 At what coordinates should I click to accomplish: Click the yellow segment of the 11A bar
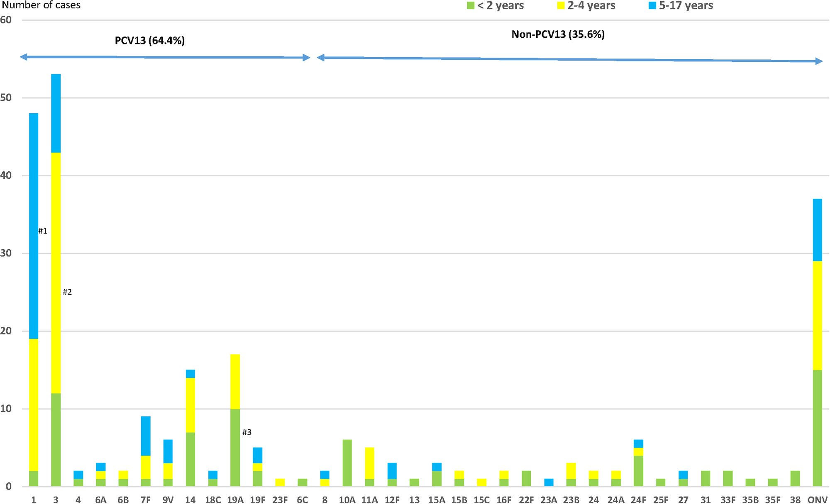coord(369,463)
